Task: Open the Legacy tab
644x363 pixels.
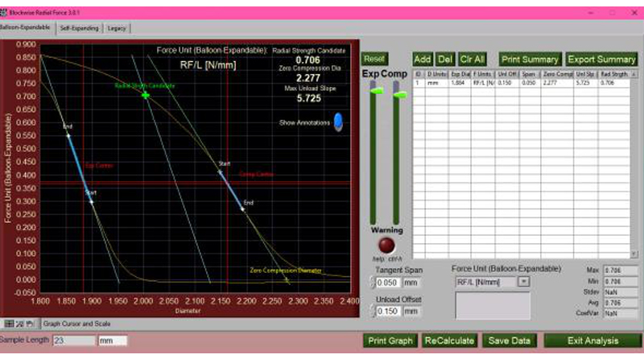Action: 118,27
